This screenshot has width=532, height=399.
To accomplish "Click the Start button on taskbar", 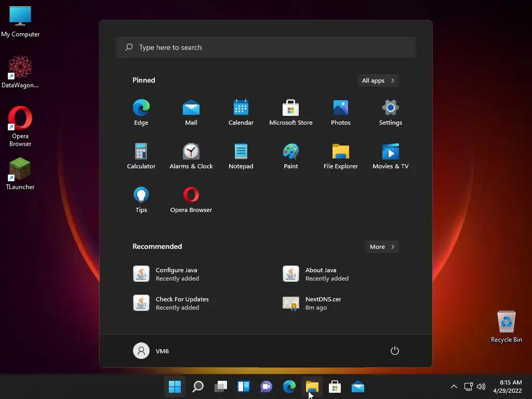I will click(x=175, y=387).
